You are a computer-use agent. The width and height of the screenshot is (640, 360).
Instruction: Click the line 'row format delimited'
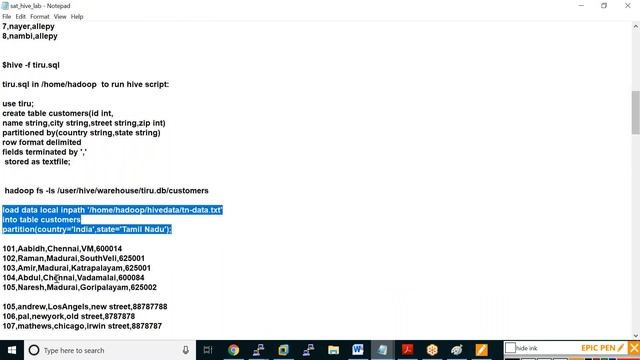(x=42, y=142)
